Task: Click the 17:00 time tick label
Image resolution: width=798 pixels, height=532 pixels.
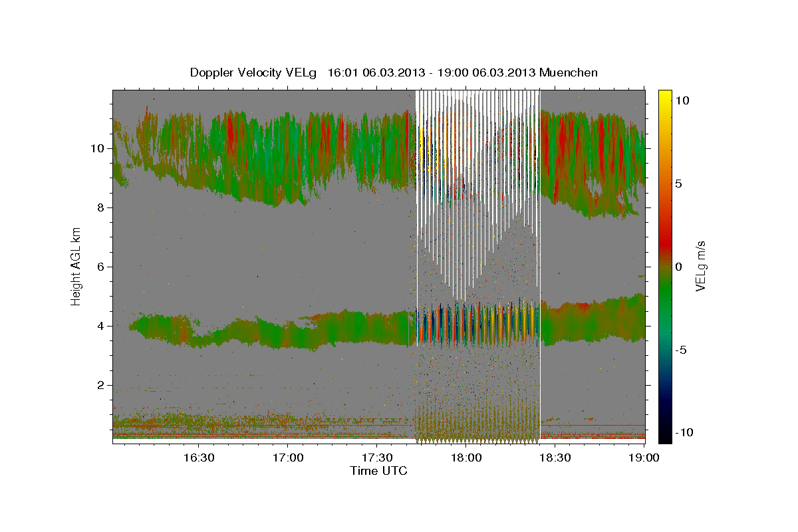Action: click(287, 458)
